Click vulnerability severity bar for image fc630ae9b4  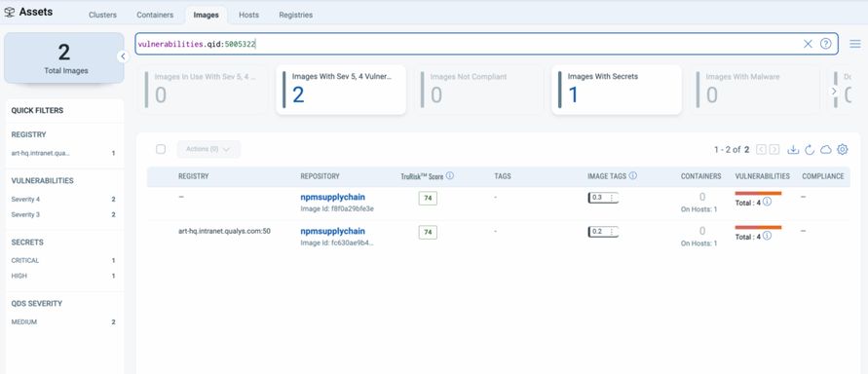758,227
